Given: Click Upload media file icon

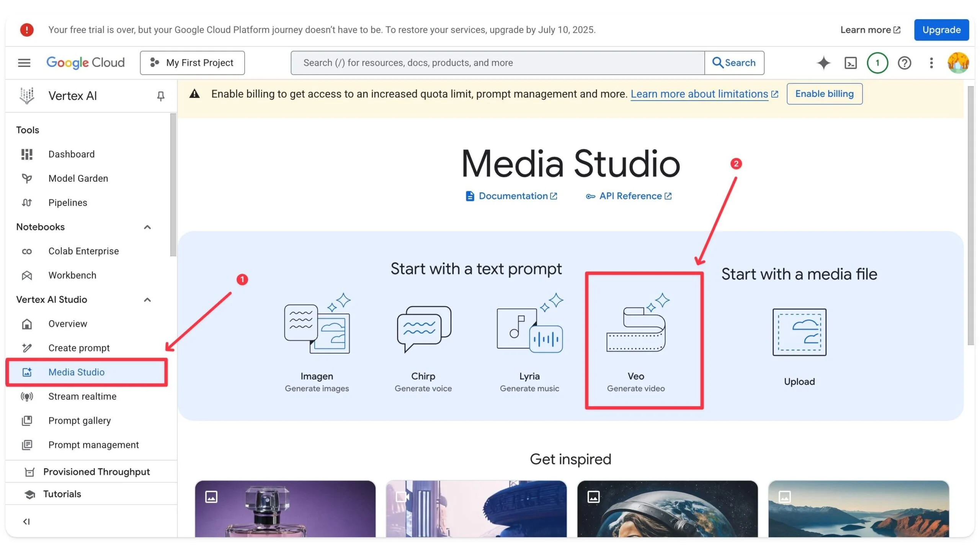Looking at the screenshot, I should point(799,332).
